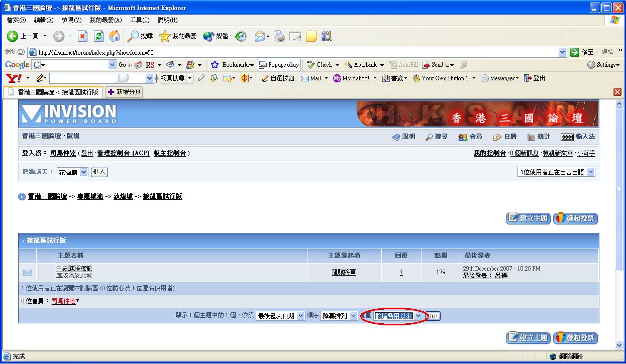
Task: Click the IE Stop loading icon
Action: tap(83, 36)
